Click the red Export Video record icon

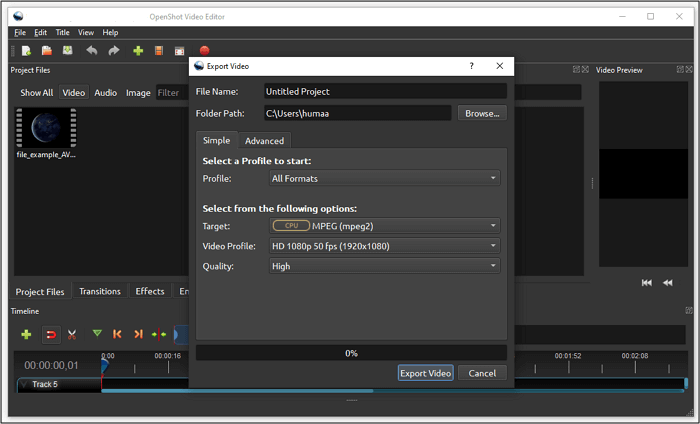[204, 50]
